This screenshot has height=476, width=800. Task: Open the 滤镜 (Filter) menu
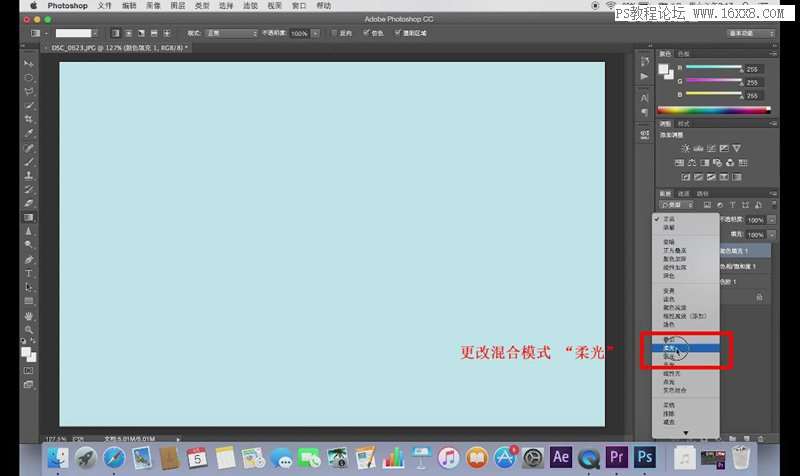coord(250,6)
